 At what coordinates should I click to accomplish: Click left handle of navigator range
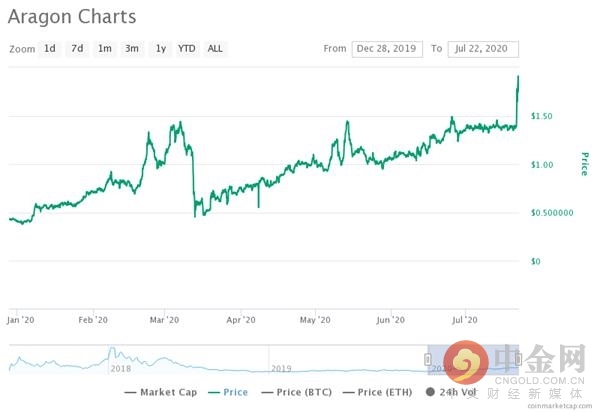click(428, 358)
